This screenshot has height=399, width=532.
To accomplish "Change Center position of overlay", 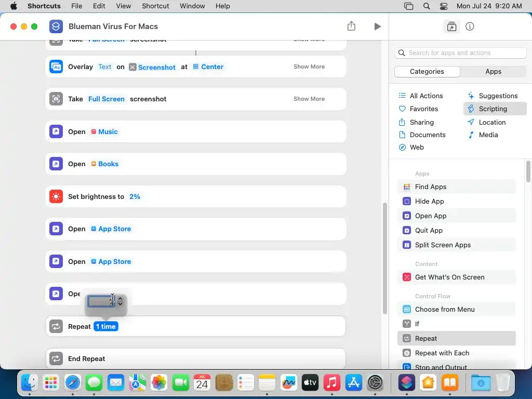I will point(208,67).
